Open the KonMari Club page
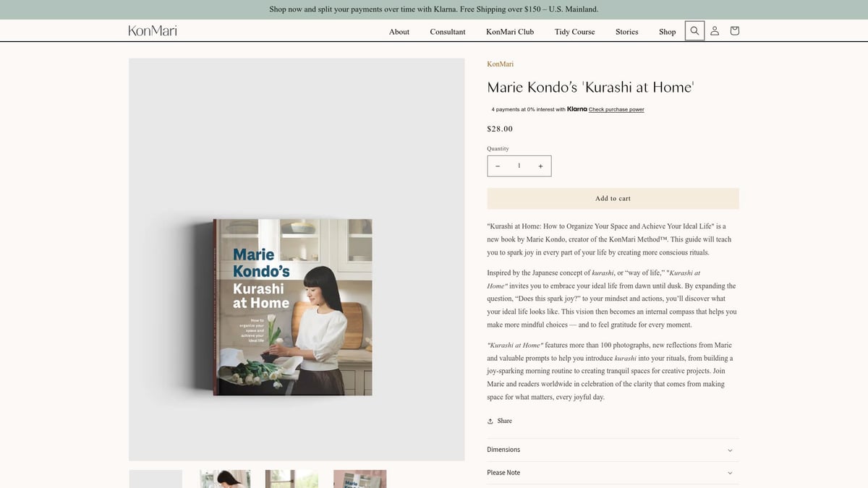This screenshot has height=488, width=868. click(x=510, y=32)
